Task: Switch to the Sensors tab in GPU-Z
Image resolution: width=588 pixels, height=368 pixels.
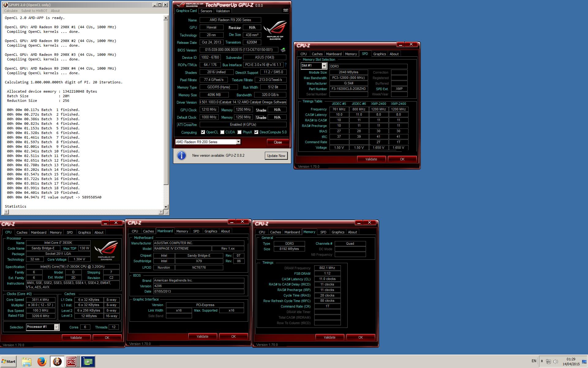Action: click(x=206, y=11)
